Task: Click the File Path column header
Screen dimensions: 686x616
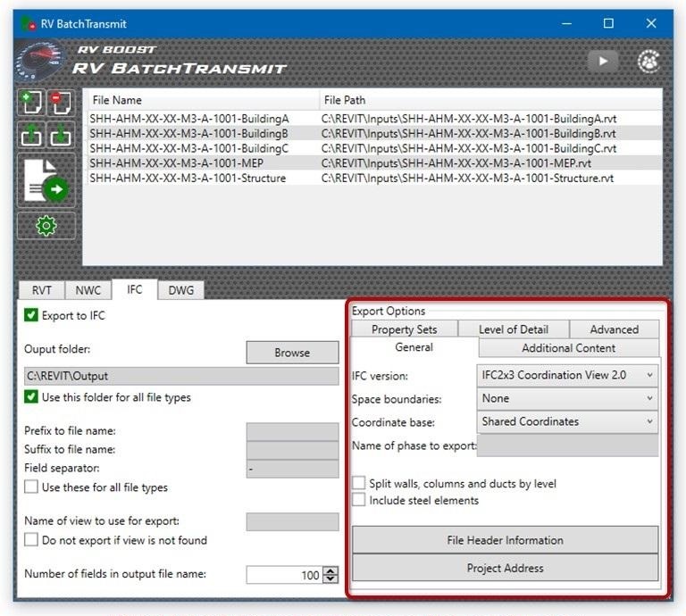Action: [491, 100]
